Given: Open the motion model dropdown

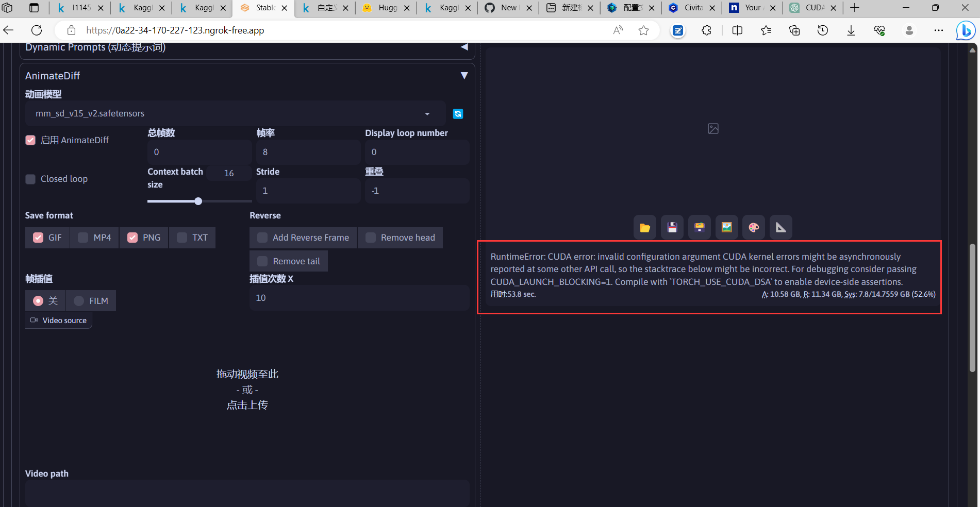Looking at the screenshot, I should click(x=427, y=113).
